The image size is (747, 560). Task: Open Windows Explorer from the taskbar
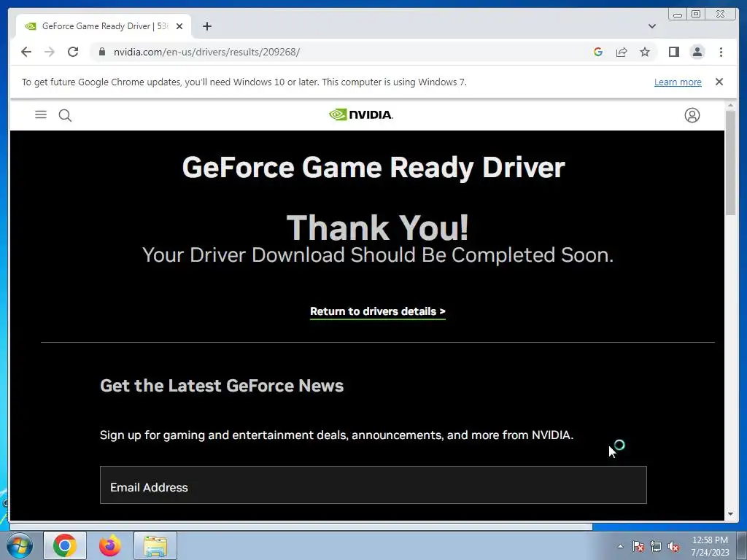(x=155, y=545)
